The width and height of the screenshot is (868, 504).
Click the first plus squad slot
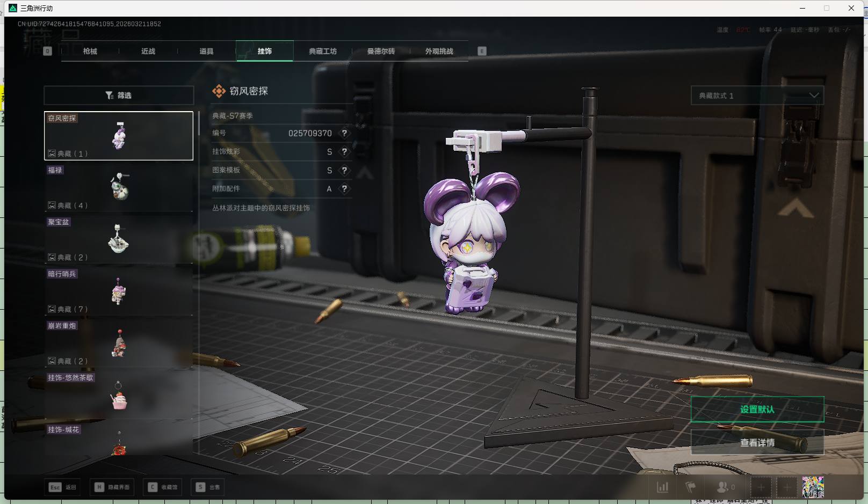coord(761,487)
